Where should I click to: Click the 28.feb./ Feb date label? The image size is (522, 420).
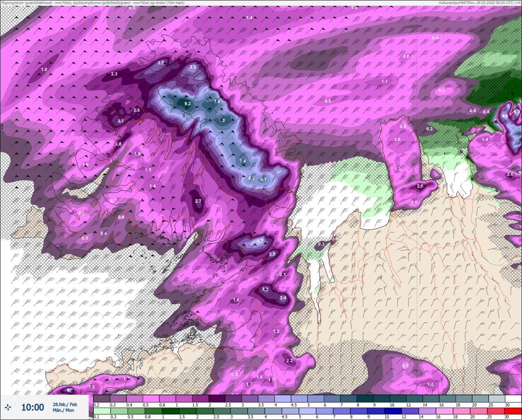pyautogui.click(x=65, y=404)
